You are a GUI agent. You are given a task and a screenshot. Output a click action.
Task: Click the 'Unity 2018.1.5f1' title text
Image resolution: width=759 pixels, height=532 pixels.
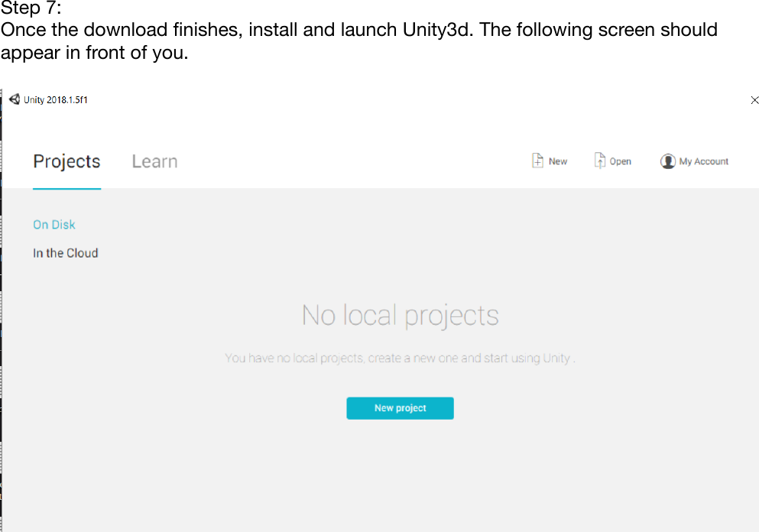pyautogui.click(x=56, y=99)
